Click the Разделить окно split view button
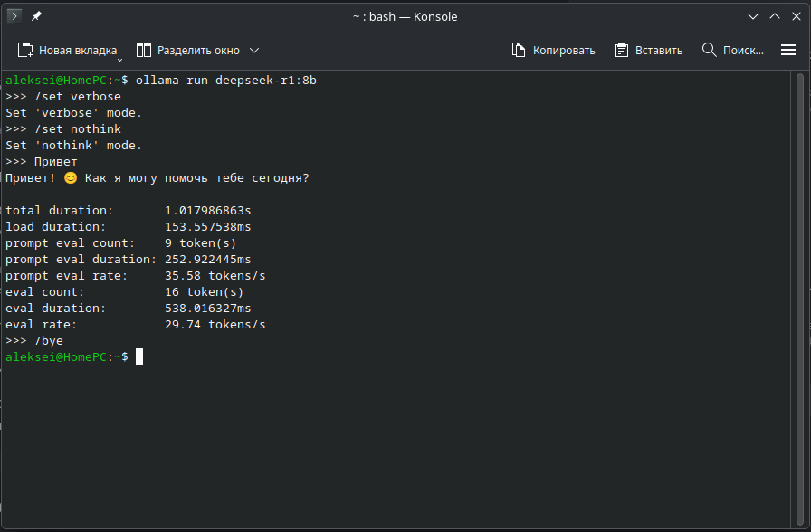The image size is (811, 532). [x=188, y=50]
